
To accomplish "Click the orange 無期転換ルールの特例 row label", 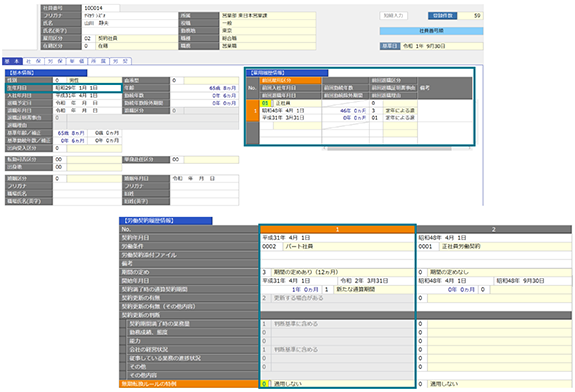I will (189, 384).
